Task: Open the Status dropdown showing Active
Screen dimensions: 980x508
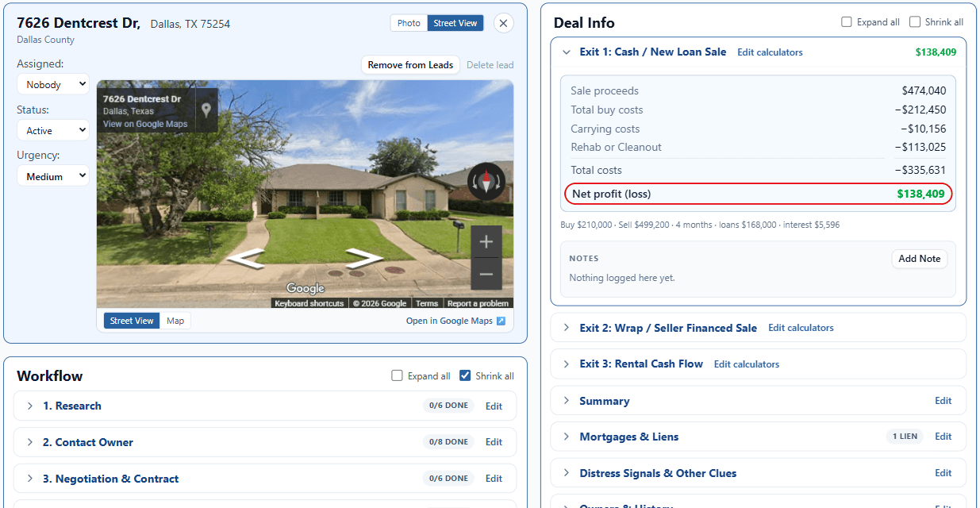Action: (53, 131)
